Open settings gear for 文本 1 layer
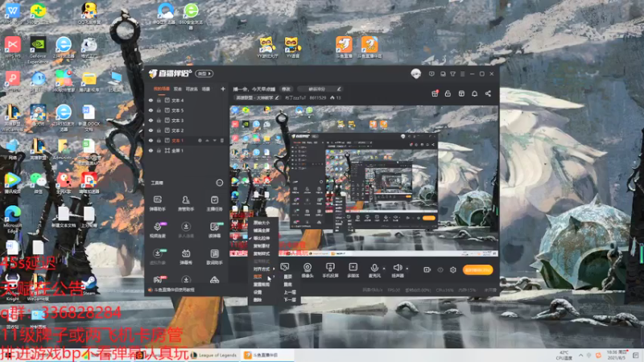The image size is (644, 362). coord(200,140)
